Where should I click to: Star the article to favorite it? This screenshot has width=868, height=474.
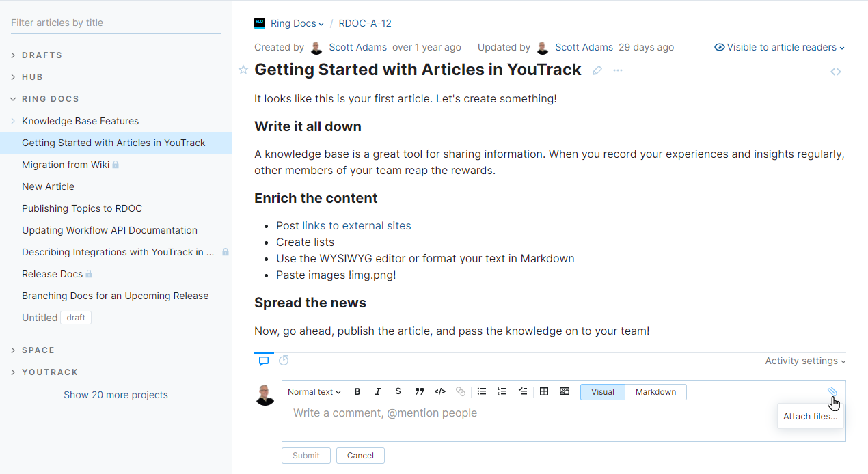(x=243, y=70)
